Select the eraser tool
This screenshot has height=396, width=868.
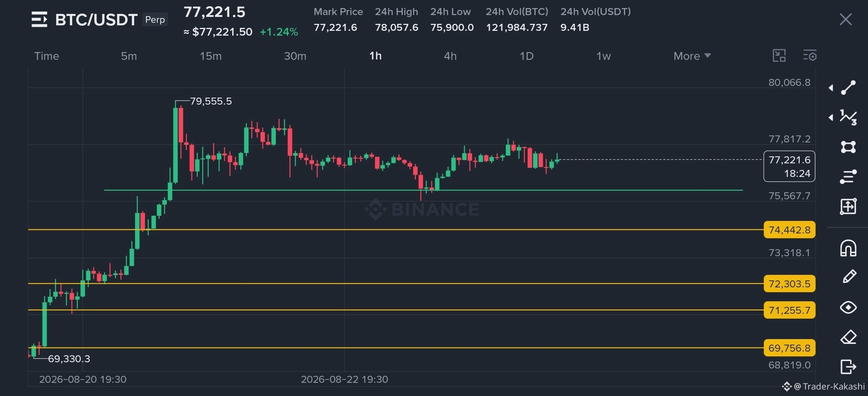pyautogui.click(x=848, y=337)
